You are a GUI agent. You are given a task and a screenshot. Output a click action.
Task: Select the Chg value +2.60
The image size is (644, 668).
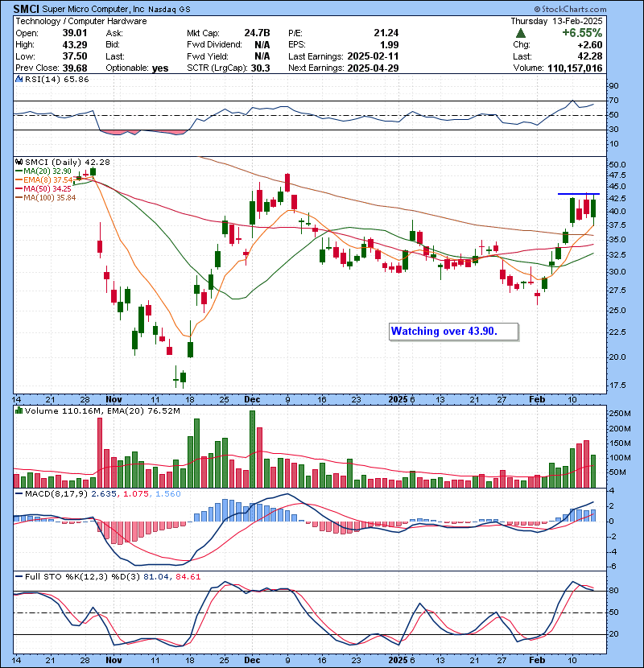pyautogui.click(x=590, y=45)
